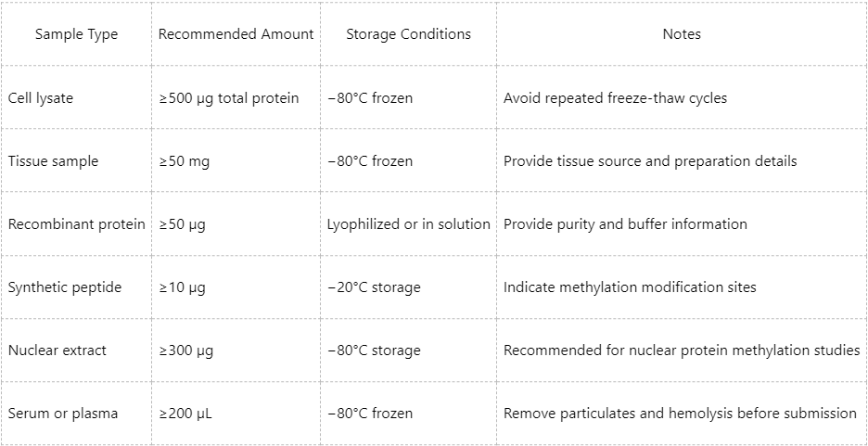
Task: Select the Synthetic peptide cell
Action: [x=65, y=287]
